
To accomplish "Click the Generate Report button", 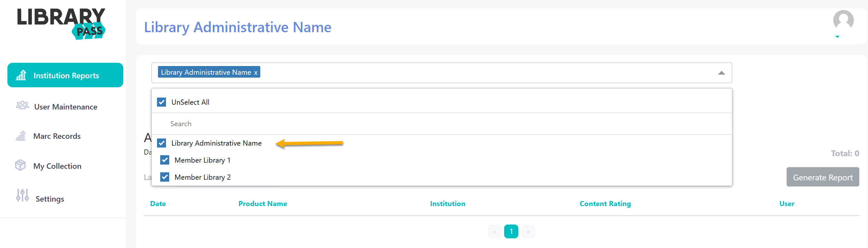I will coord(823,177).
